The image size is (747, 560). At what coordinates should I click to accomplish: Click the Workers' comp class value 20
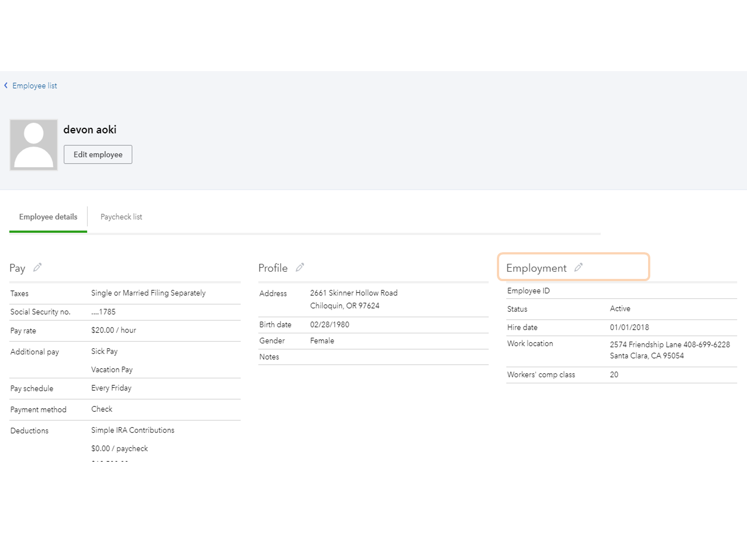tap(614, 374)
